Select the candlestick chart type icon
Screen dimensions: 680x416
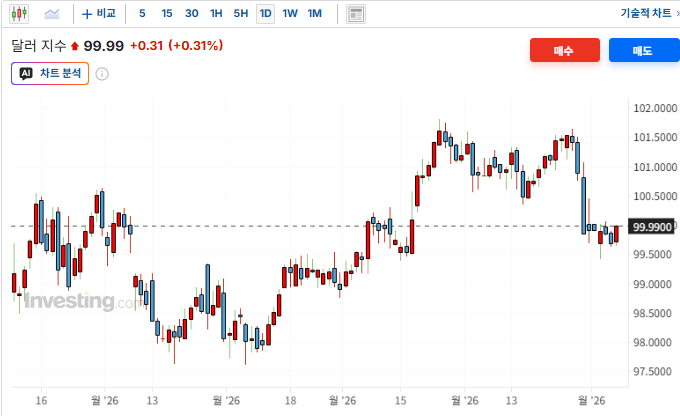point(19,14)
